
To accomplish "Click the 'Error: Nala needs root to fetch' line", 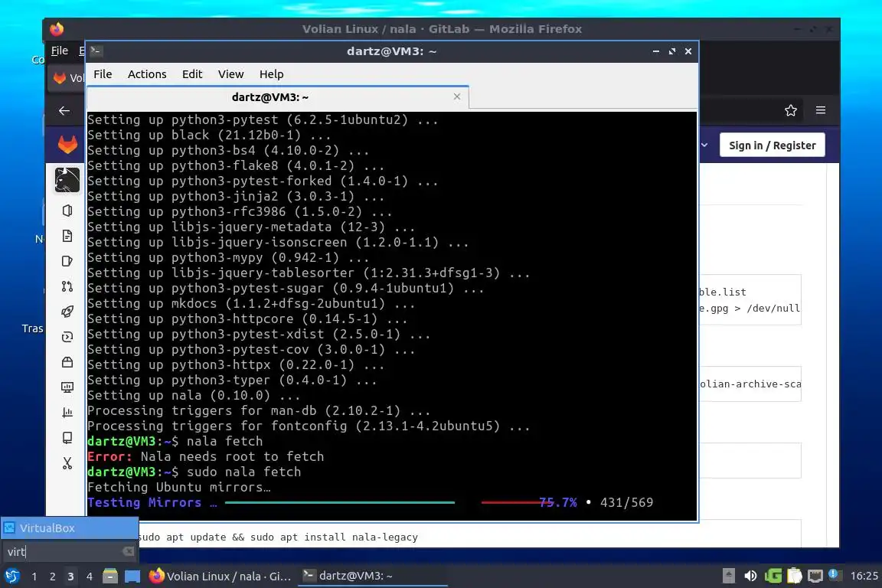I will coord(205,456).
